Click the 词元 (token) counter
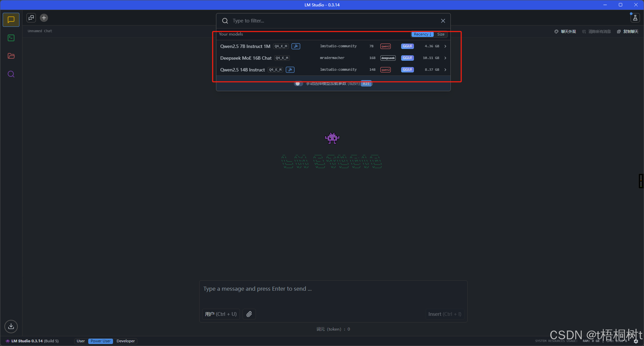 (x=333, y=329)
